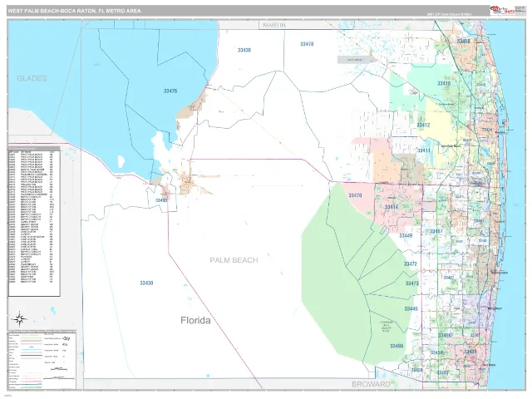Select ZIP code 33428 label

pyautogui.click(x=416, y=370)
